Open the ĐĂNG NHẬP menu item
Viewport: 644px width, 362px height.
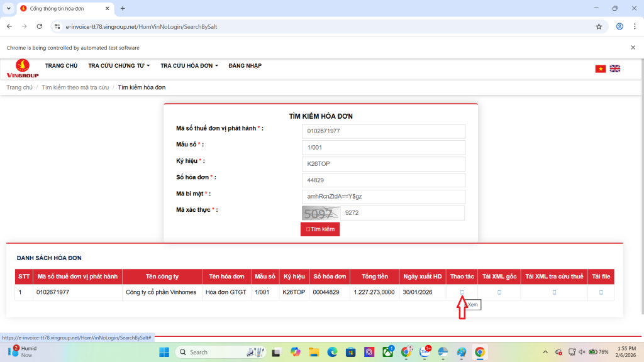click(x=245, y=66)
